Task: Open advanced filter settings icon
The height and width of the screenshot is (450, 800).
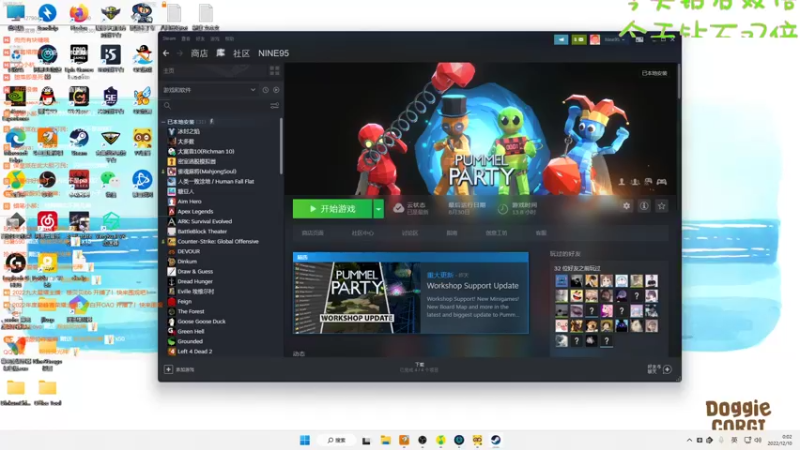Action: (274, 106)
